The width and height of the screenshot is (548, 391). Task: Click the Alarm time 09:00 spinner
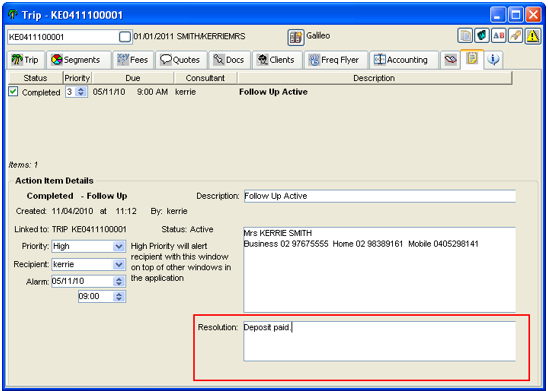[x=119, y=296]
